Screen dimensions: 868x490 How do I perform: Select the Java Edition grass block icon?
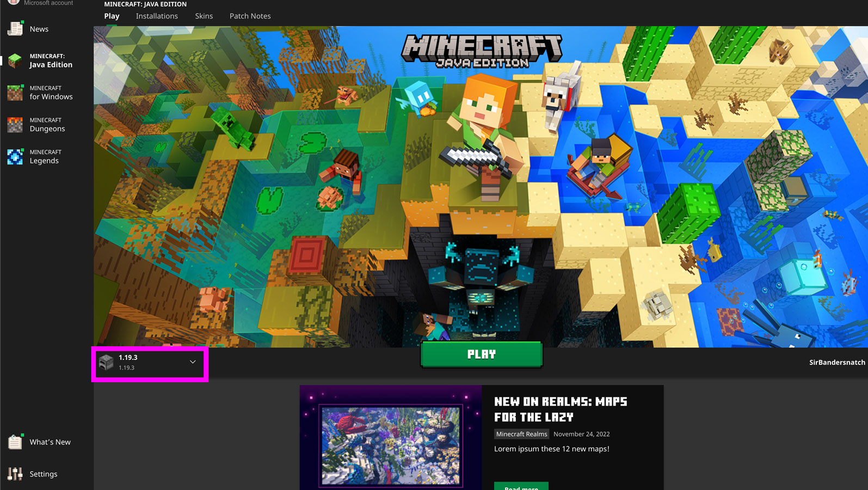pos(15,60)
